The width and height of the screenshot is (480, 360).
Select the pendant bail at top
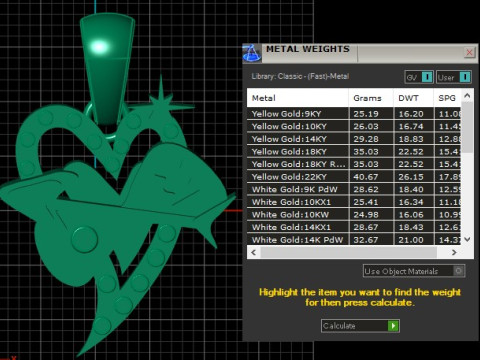107,68
